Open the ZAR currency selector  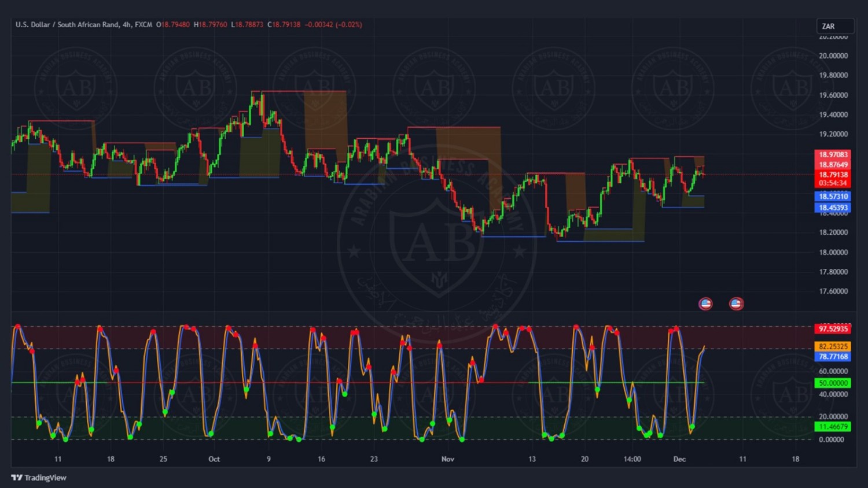(x=834, y=26)
